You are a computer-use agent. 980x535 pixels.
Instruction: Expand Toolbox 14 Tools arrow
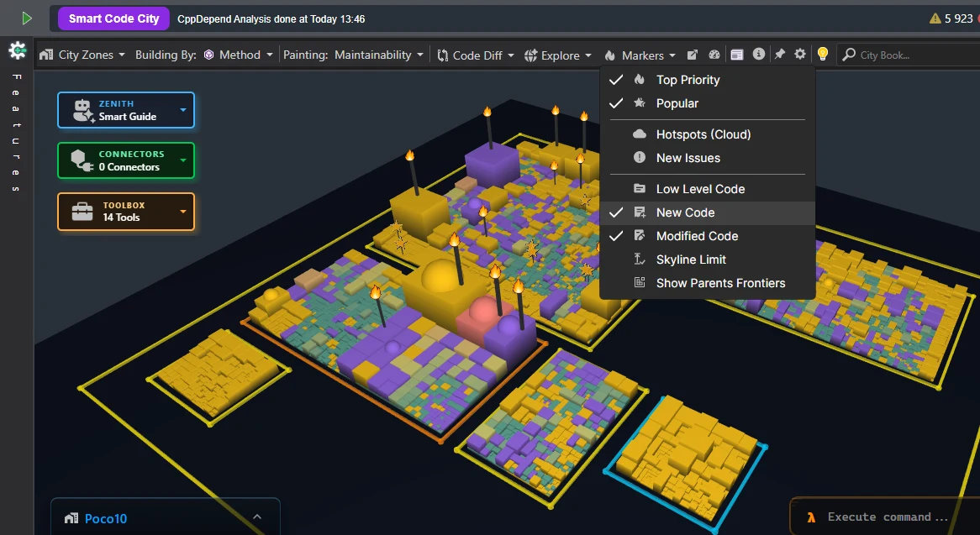(183, 212)
